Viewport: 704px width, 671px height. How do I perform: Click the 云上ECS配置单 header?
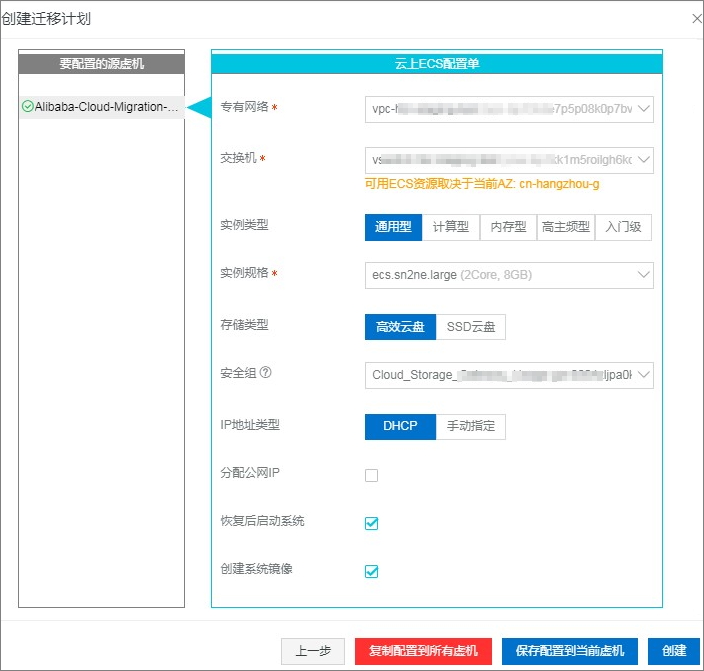437,63
